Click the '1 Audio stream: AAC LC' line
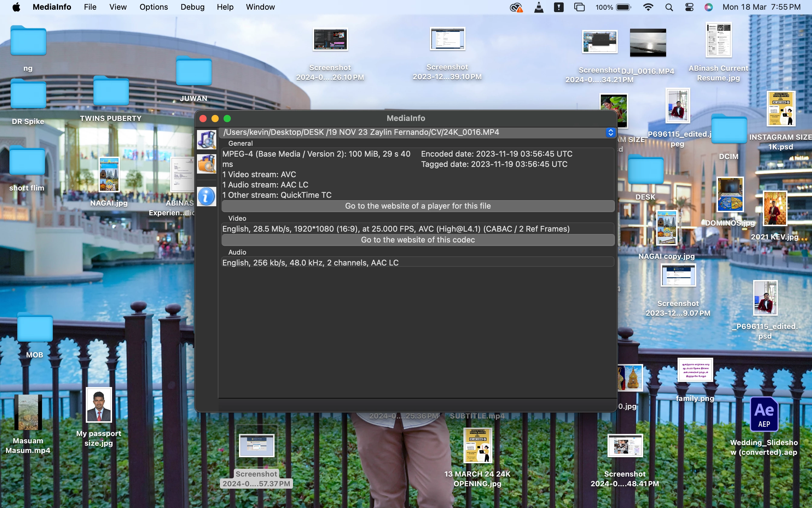 265,185
